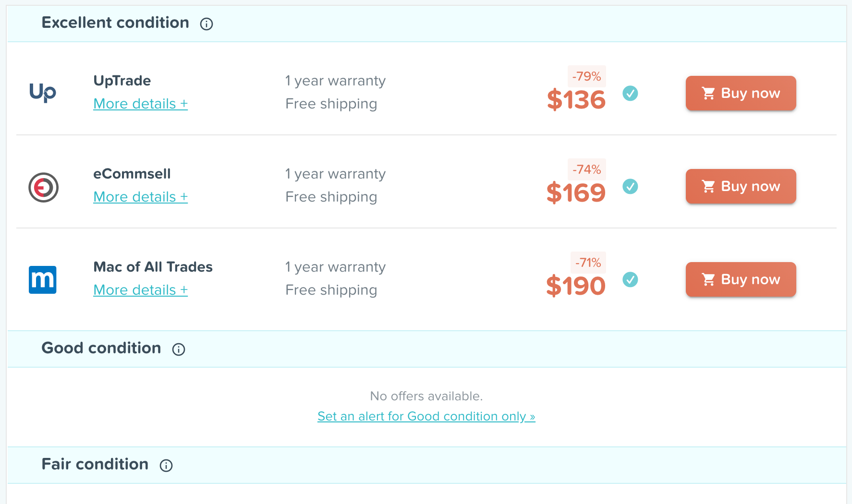Open the Good condition info tooltip
The height and width of the screenshot is (504, 852).
coord(178,349)
